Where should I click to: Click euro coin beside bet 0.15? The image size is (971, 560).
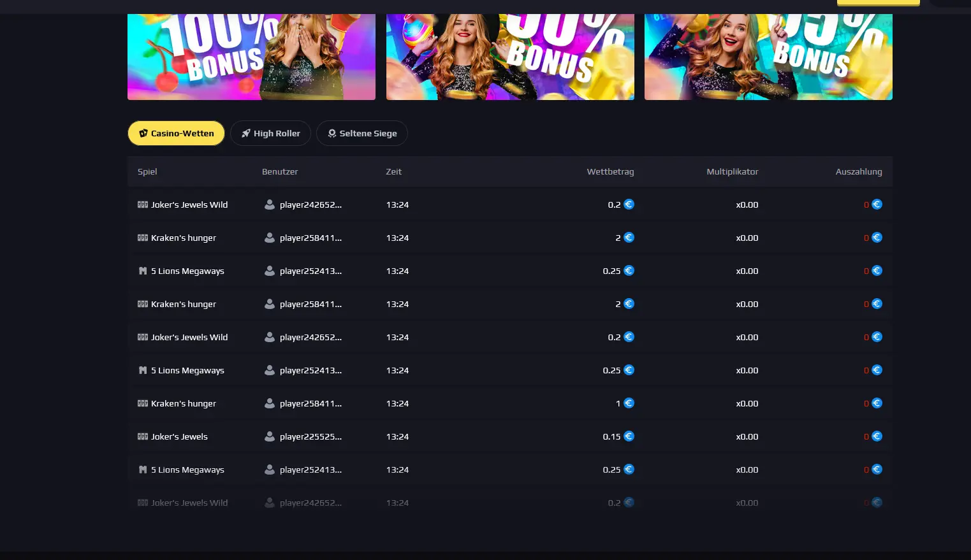coord(629,436)
